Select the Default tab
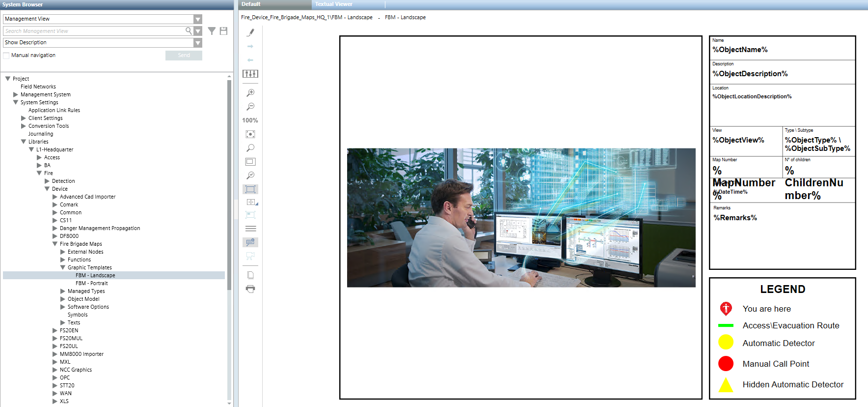The height and width of the screenshot is (407, 868). pos(251,4)
